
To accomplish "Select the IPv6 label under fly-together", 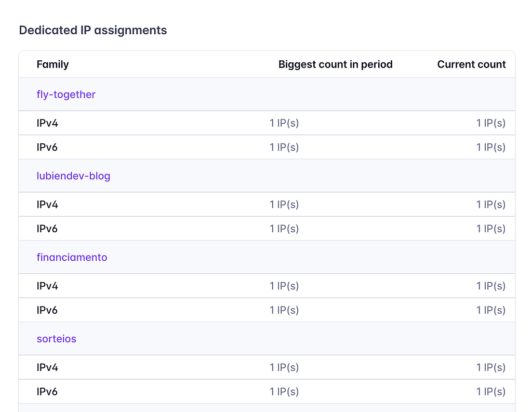I will coord(47,148).
